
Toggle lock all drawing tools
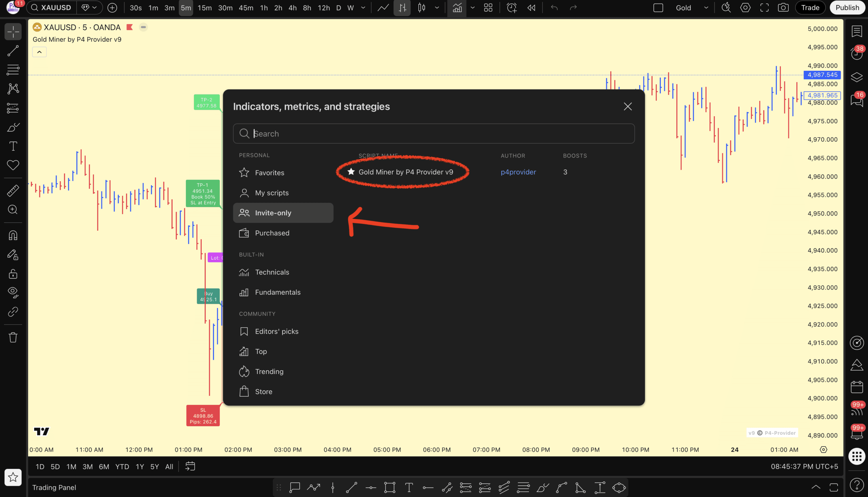[x=13, y=274]
